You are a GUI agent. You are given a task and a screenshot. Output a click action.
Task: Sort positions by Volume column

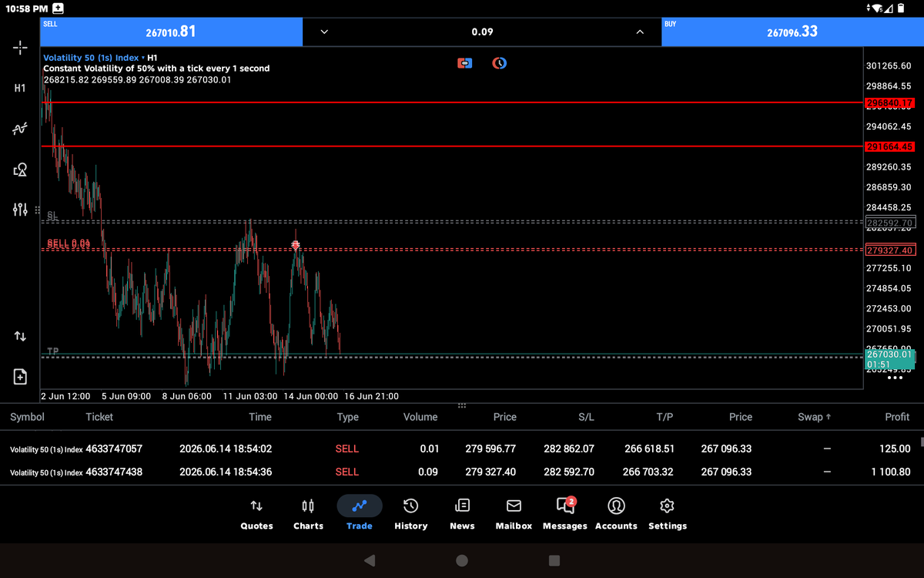(x=420, y=417)
